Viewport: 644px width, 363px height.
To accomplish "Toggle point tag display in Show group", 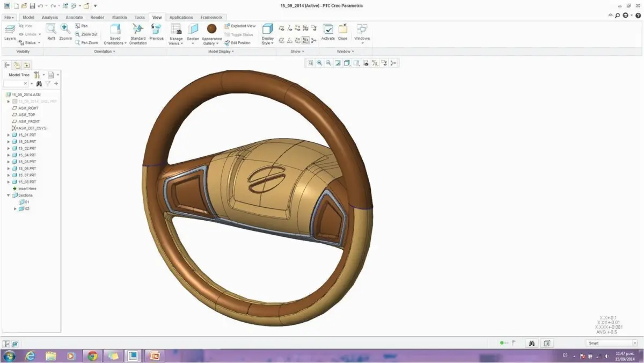I will tap(298, 40).
